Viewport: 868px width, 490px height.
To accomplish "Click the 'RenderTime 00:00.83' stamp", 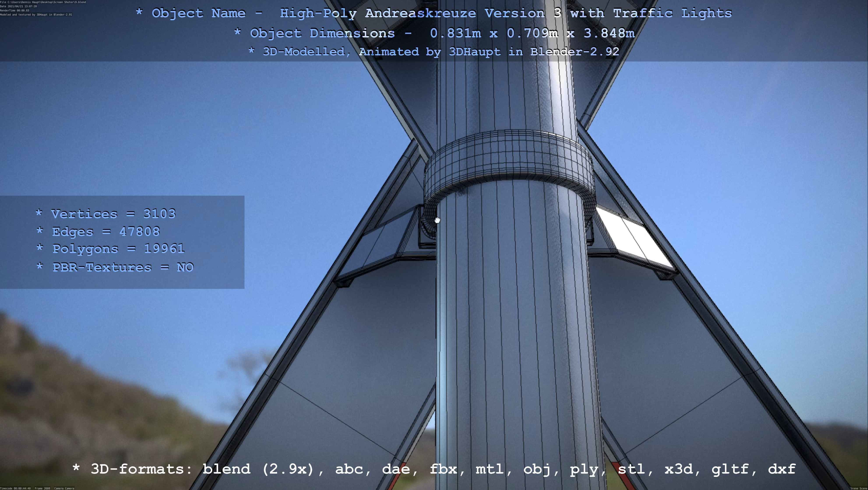I will 14,11.
